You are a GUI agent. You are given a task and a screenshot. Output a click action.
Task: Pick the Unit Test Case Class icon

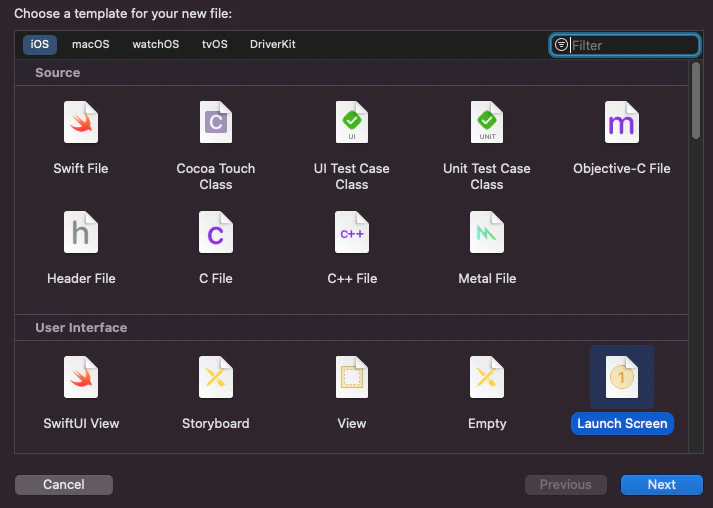pyautogui.click(x=487, y=122)
